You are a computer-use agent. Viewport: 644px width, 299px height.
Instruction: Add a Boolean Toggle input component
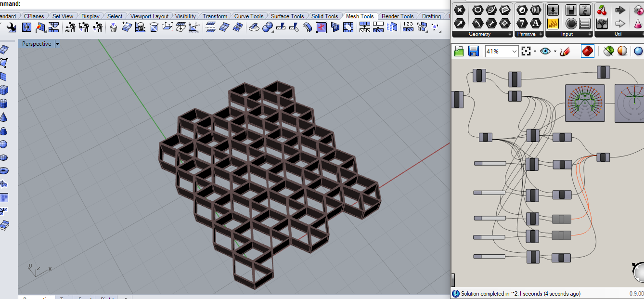tap(571, 10)
